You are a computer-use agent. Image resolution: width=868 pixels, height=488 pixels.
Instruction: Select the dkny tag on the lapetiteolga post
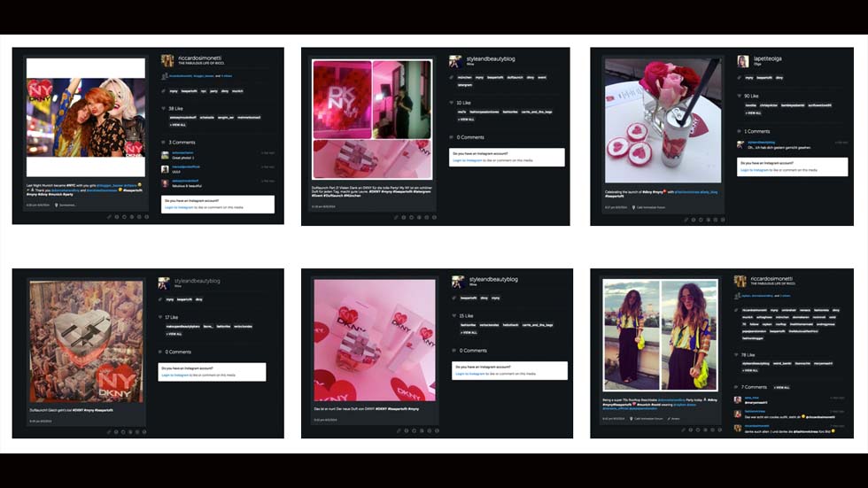point(779,78)
